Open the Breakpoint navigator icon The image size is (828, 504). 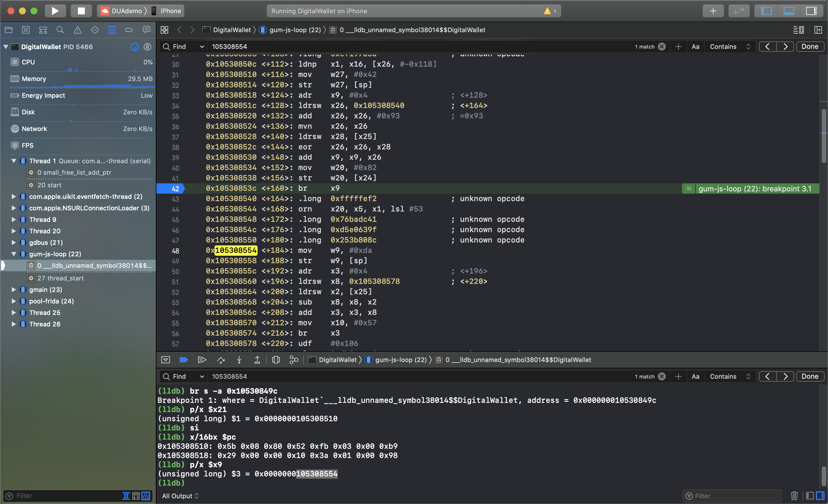click(129, 30)
